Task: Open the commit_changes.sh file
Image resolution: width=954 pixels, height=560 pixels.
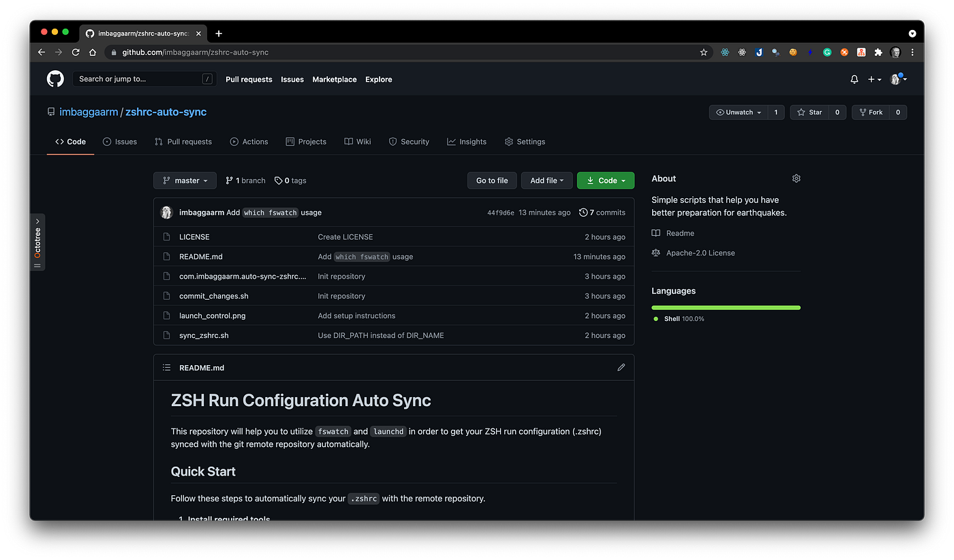Action: tap(213, 296)
